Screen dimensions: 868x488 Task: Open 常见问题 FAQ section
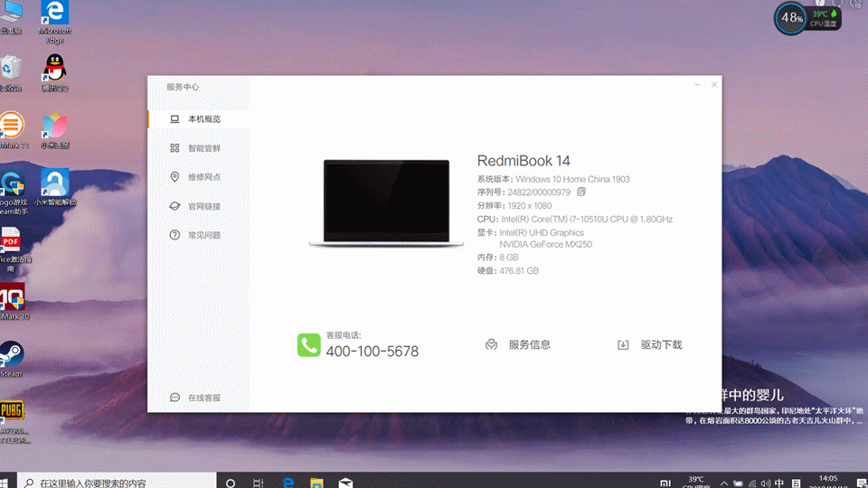pyautogui.click(x=198, y=235)
